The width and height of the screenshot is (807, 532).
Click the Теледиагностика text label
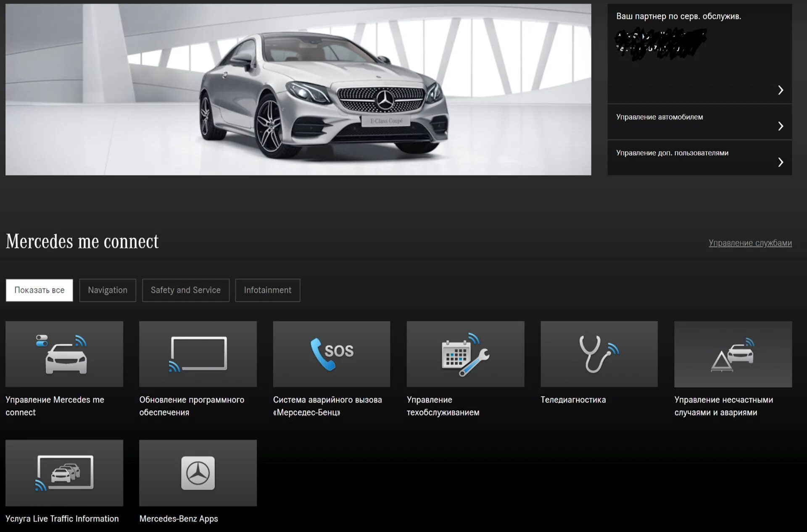pos(573,400)
